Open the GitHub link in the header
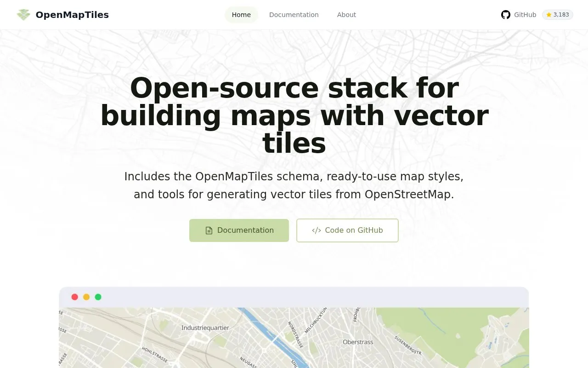This screenshot has height=368, width=588. (x=519, y=15)
